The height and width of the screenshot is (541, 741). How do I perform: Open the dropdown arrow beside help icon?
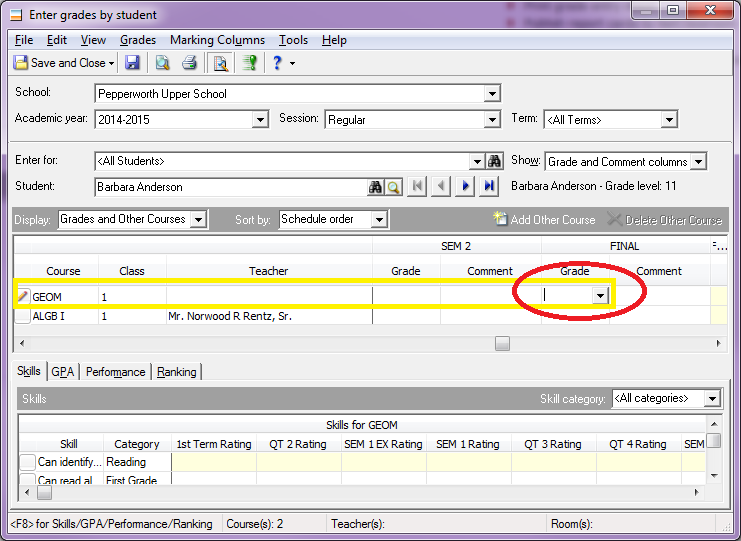(x=293, y=63)
